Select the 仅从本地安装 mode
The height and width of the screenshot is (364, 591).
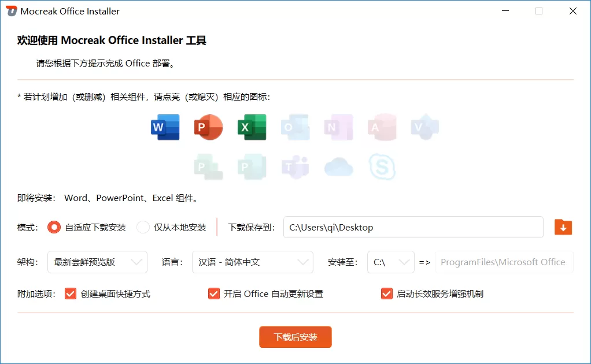(142, 227)
